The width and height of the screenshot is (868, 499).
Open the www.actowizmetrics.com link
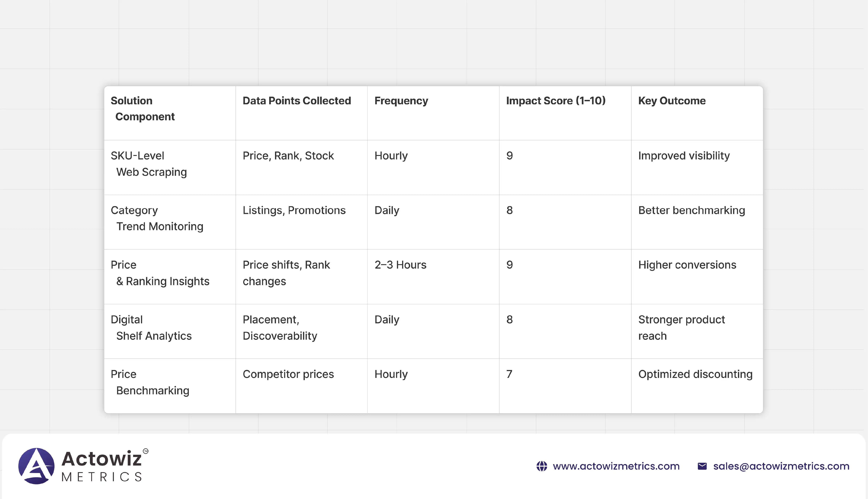(x=616, y=466)
